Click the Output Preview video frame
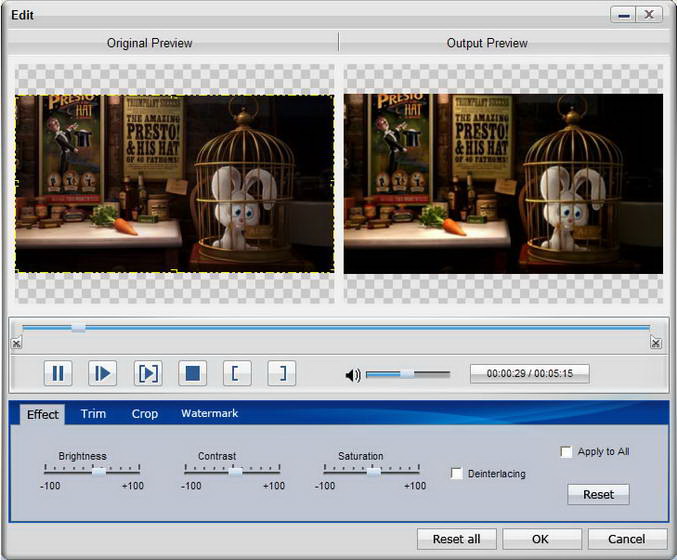 point(503,184)
